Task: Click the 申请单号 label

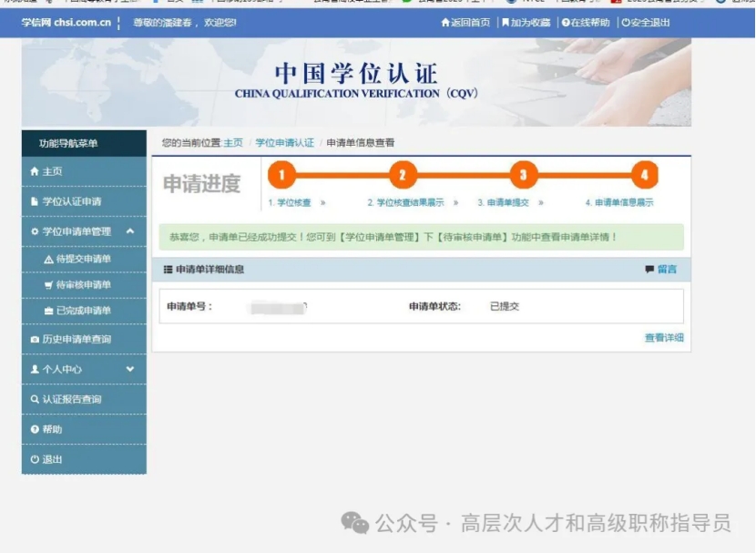Action: tap(189, 306)
